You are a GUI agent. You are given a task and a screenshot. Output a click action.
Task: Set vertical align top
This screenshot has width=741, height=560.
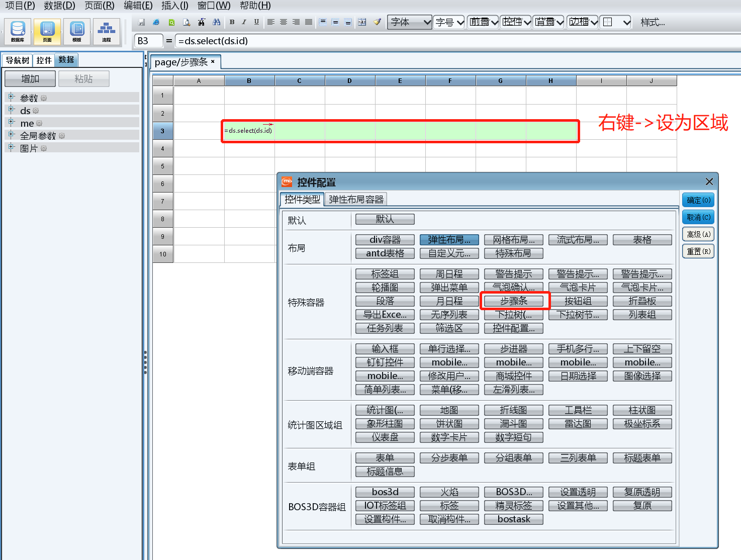(323, 22)
